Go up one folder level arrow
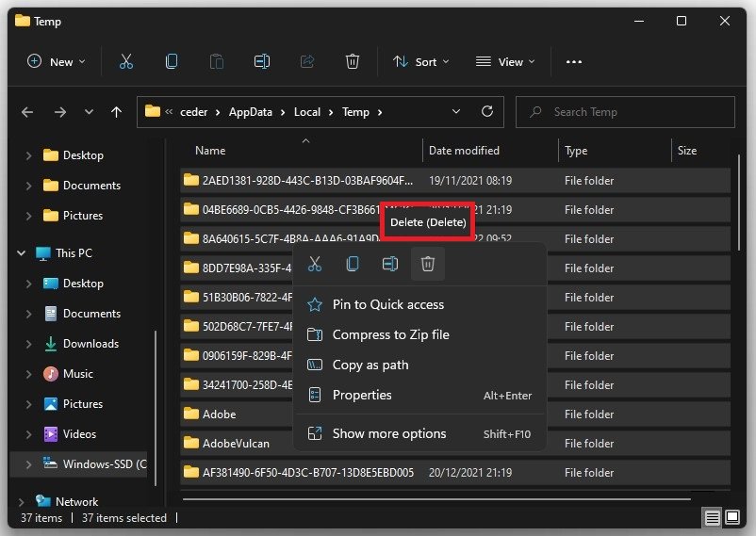 (x=117, y=112)
